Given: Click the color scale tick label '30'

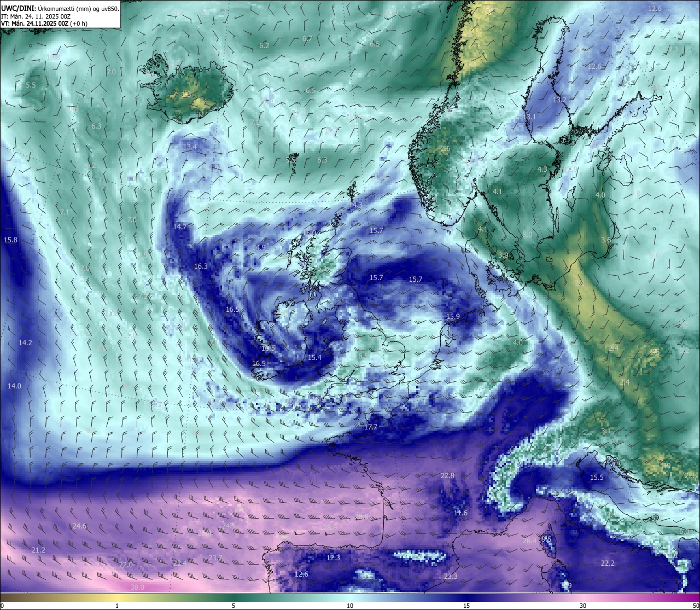Looking at the screenshot, I should point(583,606).
